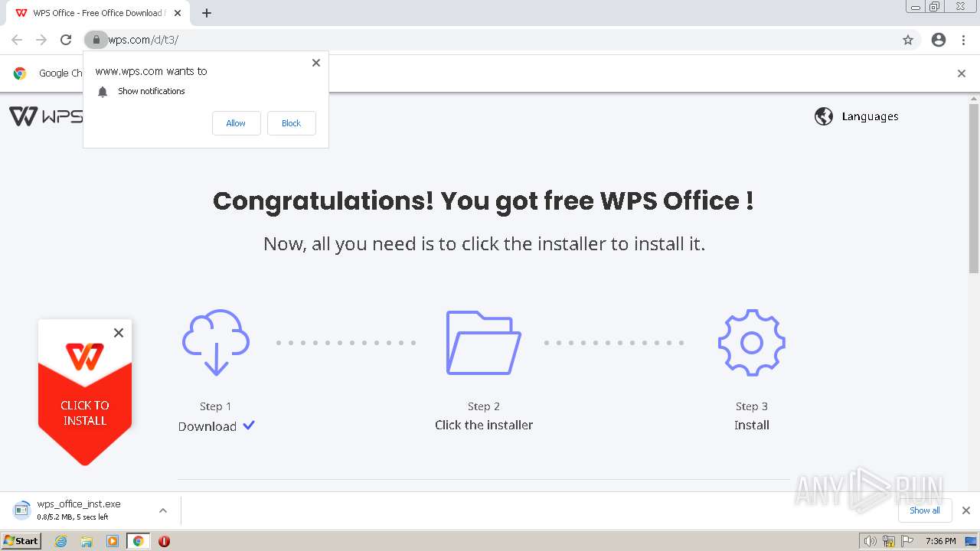Open the Languages selector
Image resolution: width=980 pixels, height=551 pixels.
click(x=857, y=116)
